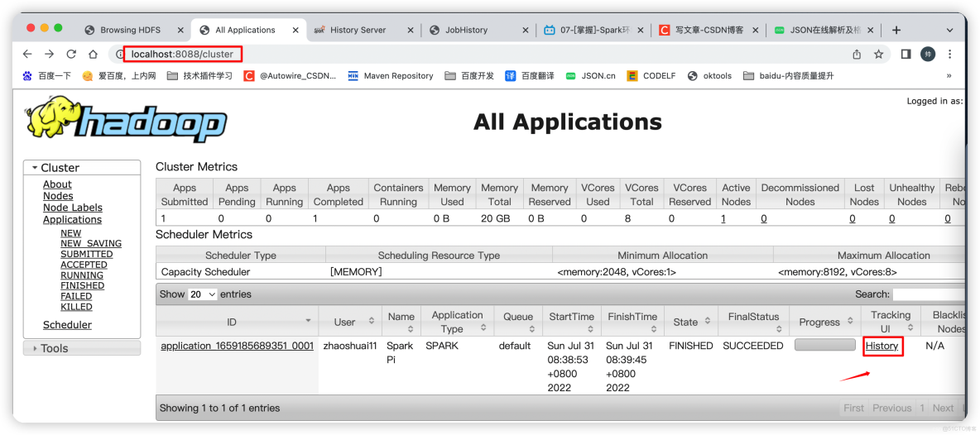Open new tab with plus icon
Image resolution: width=980 pixels, height=435 pixels.
896,30
